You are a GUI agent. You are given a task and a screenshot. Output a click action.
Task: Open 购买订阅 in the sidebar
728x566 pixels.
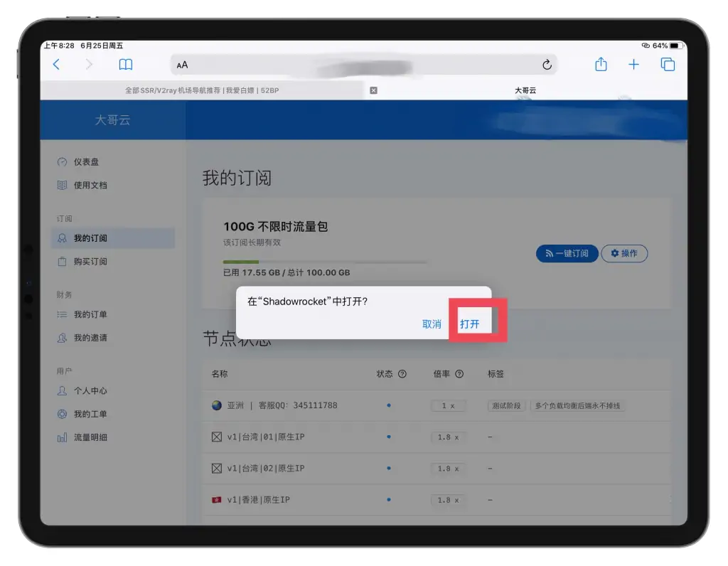113,262
